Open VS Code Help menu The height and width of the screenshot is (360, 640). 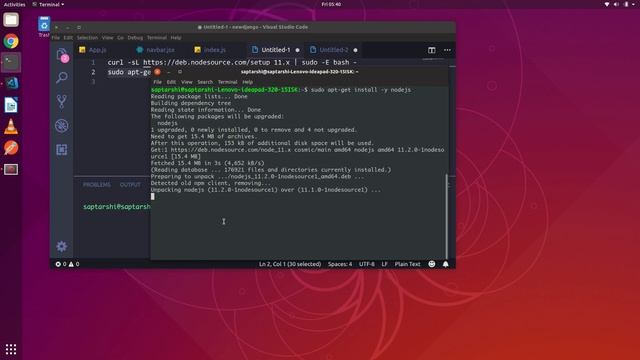pyautogui.click(x=176, y=38)
